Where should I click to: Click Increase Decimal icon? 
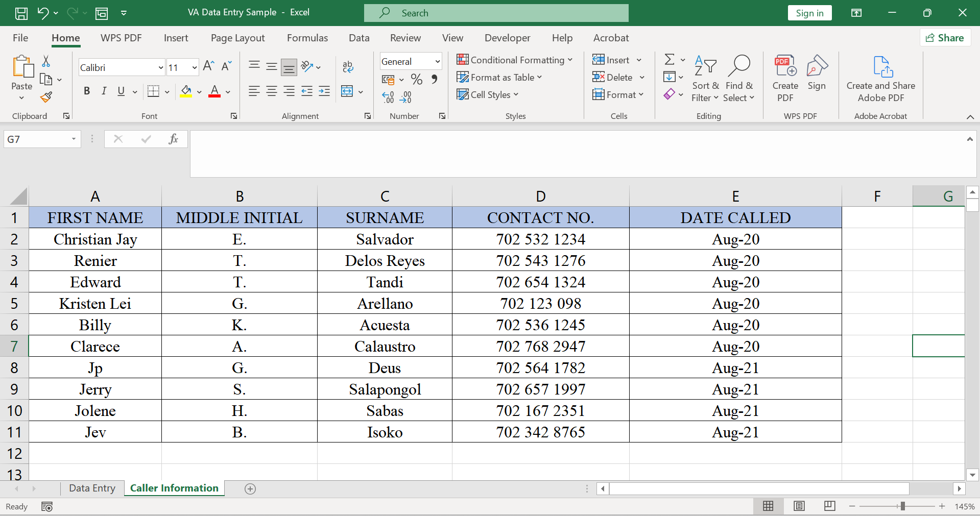coord(388,97)
